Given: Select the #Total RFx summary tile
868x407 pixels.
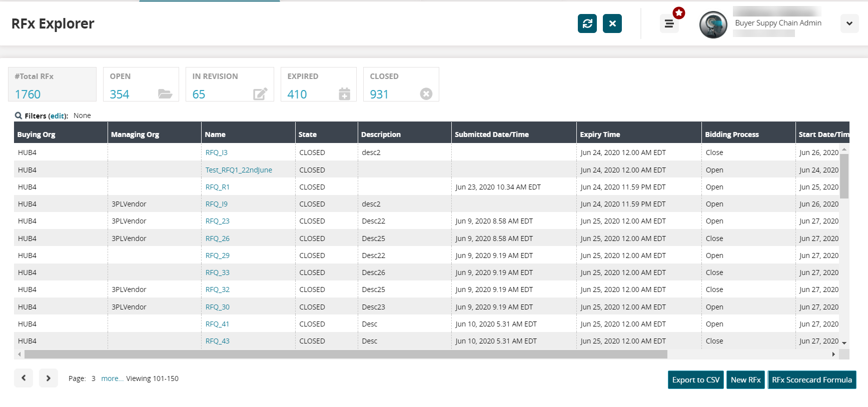Looking at the screenshot, I should coord(52,84).
